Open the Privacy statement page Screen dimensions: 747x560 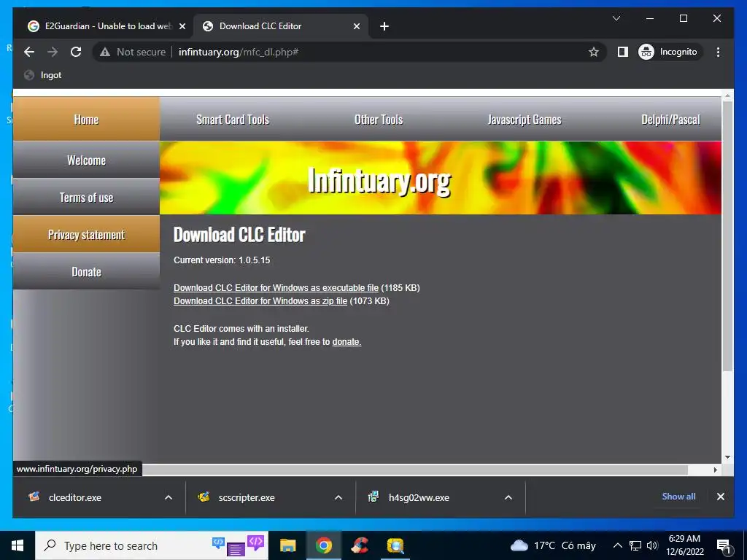[x=86, y=234]
